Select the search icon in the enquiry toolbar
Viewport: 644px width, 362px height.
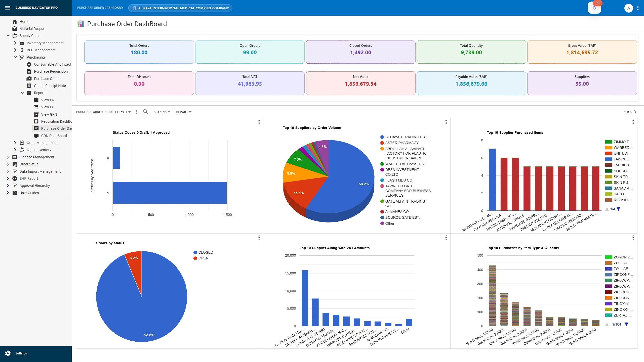click(145, 112)
